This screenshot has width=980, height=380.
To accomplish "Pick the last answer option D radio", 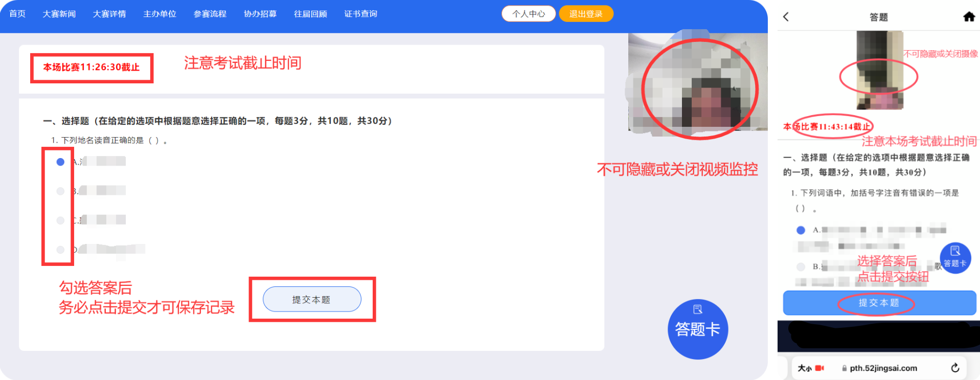I will 60,250.
